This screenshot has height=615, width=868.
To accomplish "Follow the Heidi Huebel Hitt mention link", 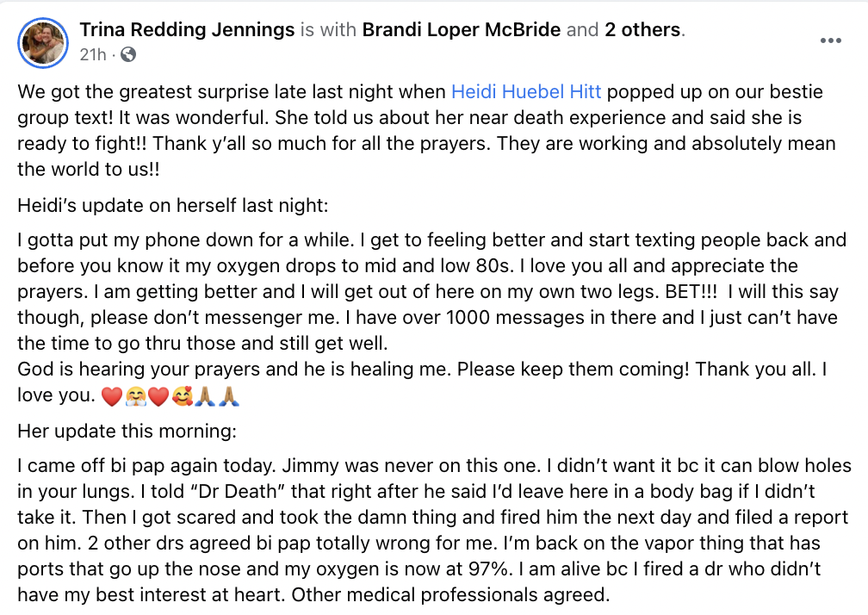I will (526, 91).
